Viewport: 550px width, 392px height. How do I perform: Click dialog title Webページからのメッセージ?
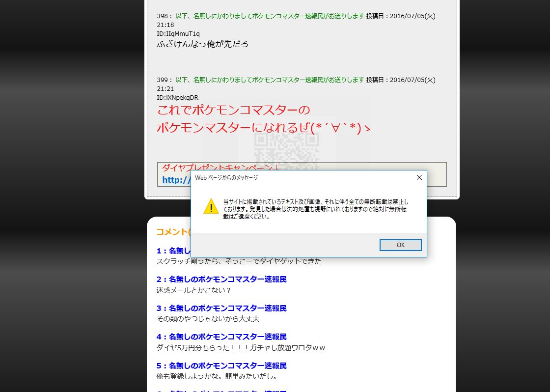226,177
